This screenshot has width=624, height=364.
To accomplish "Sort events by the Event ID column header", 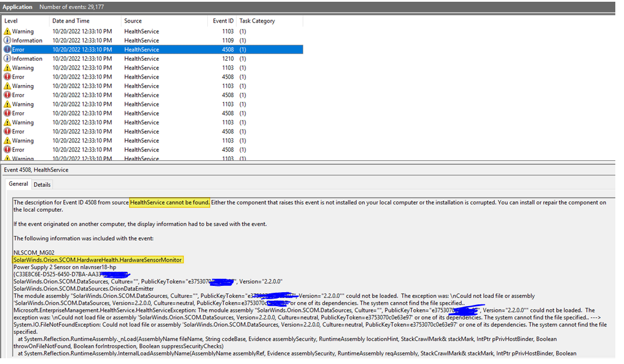I will tap(222, 21).
